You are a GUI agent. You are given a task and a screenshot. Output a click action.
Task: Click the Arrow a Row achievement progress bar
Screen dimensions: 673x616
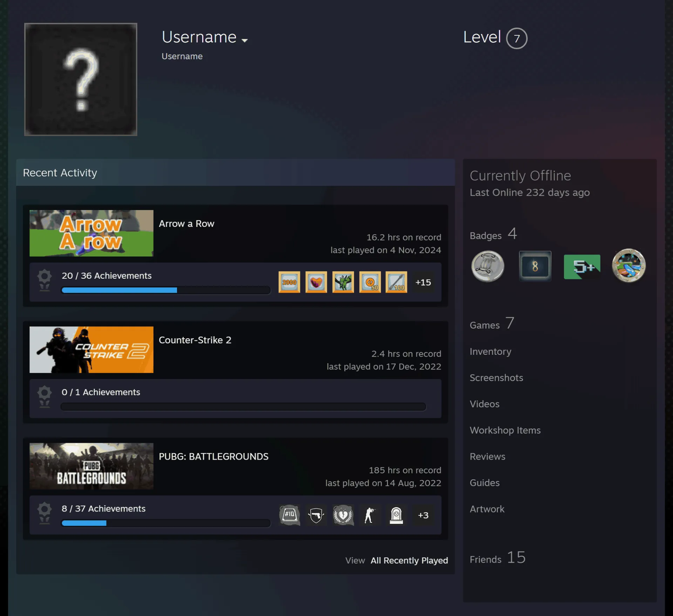click(166, 290)
